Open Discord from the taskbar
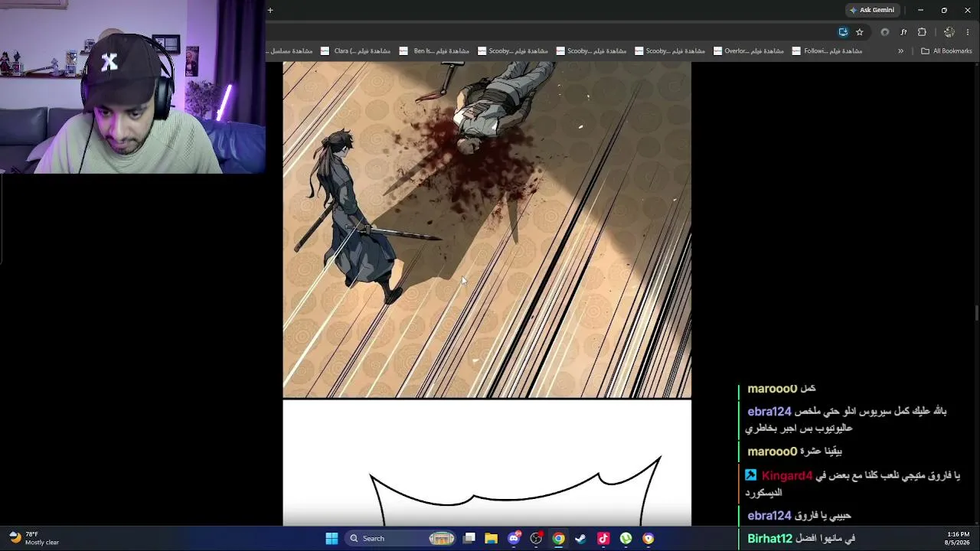 pyautogui.click(x=514, y=539)
